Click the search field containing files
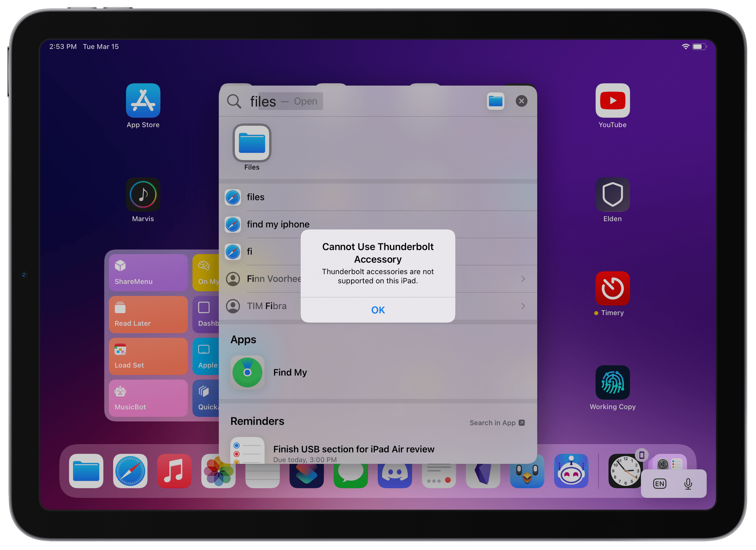756x550 pixels. (x=354, y=101)
